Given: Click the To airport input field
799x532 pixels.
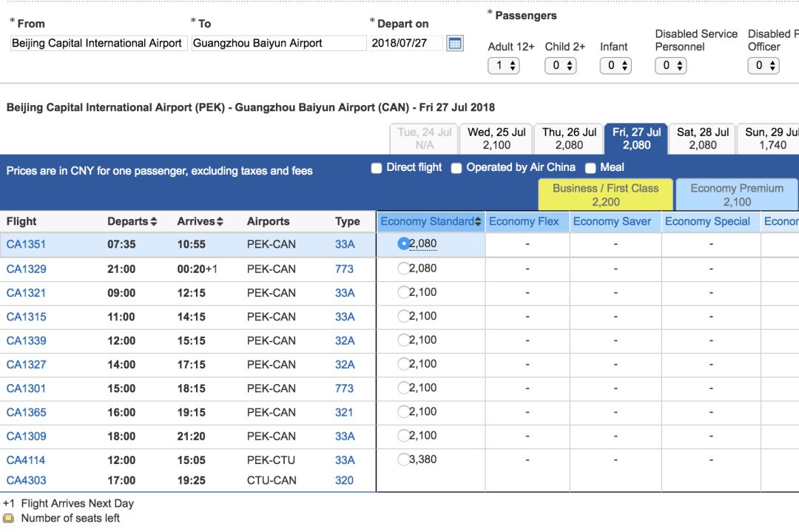Looking at the screenshot, I should tap(279, 44).
